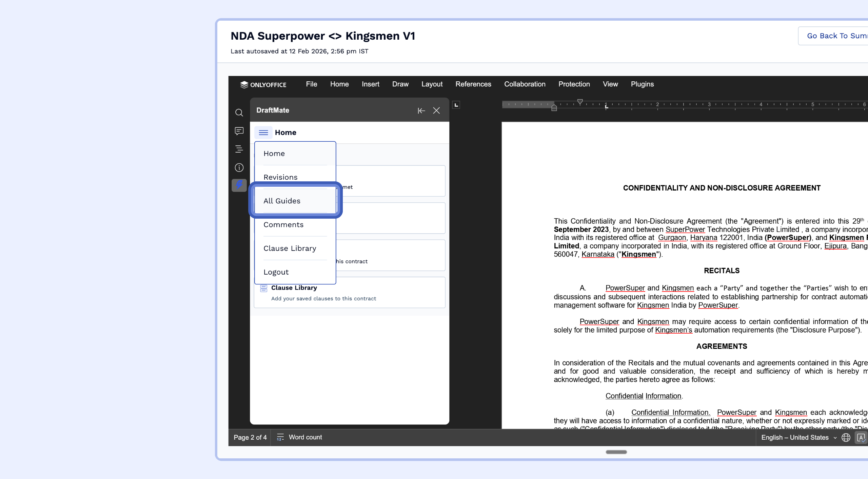The image size is (868, 479).
Task: Click the Word count icon in status bar
Action: coord(280,437)
